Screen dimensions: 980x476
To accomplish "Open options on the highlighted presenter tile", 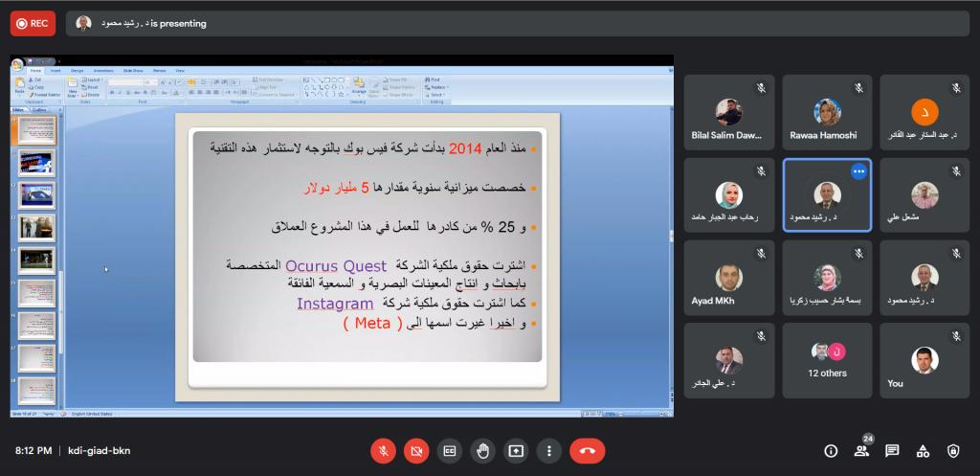I will [x=858, y=171].
